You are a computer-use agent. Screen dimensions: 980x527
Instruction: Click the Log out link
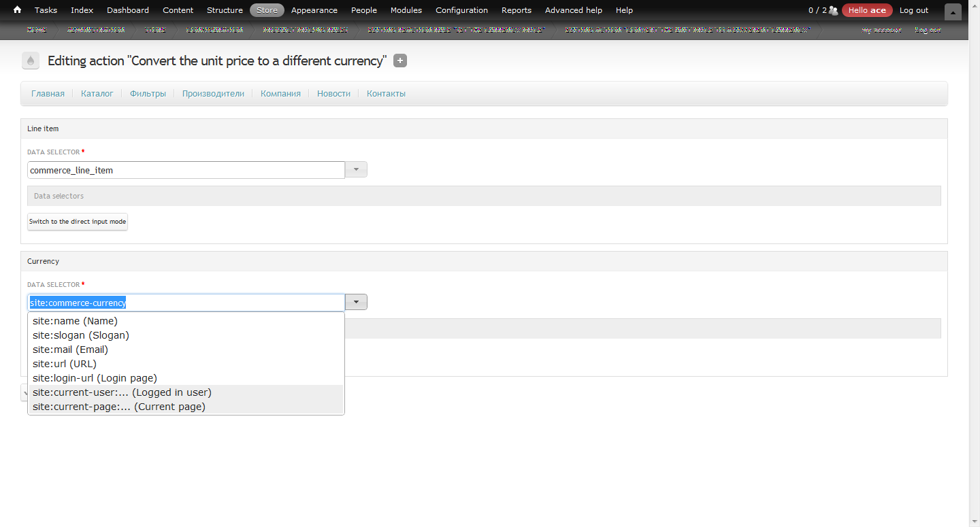(x=913, y=10)
